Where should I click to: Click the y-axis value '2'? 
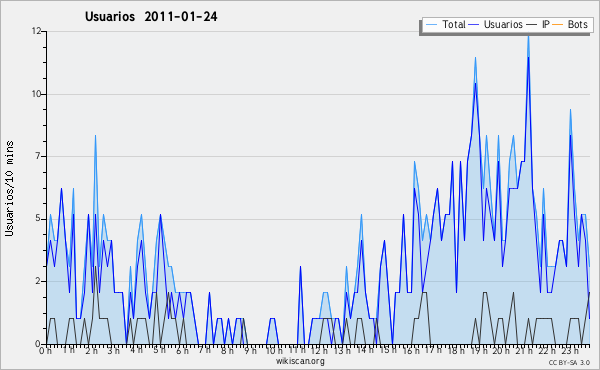[38, 281]
